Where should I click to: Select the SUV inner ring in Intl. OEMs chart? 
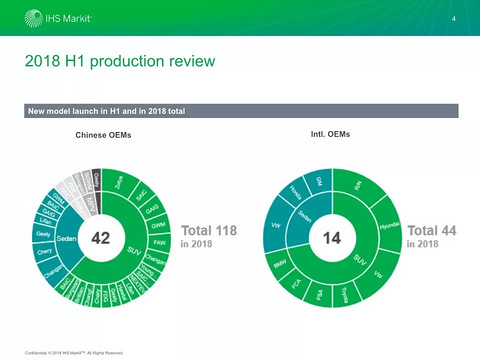[x=359, y=259]
